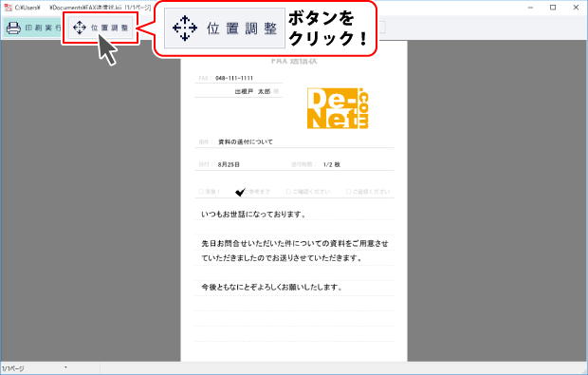Click the black checkmark beside ご参考まで
Screen dimensions: 588x375
click(240, 192)
